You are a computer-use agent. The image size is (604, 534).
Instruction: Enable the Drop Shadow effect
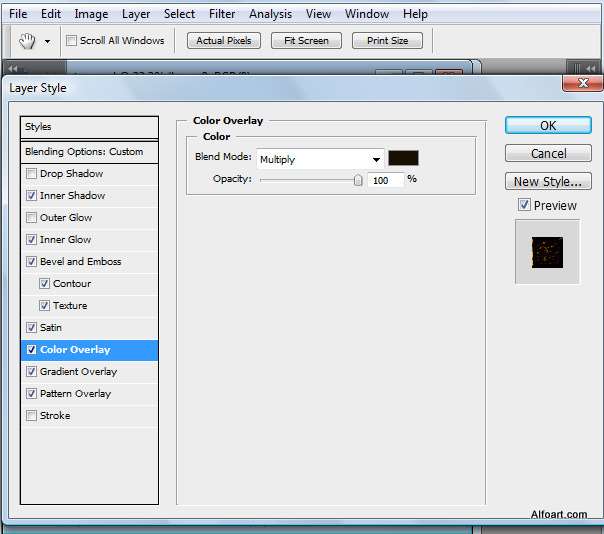[x=31, y=173]
